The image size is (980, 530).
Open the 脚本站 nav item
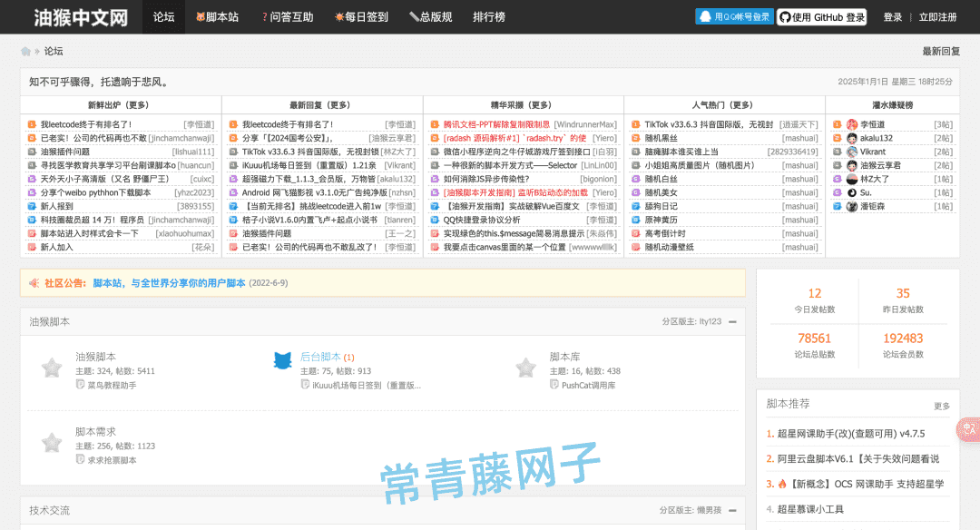point(217,17)
